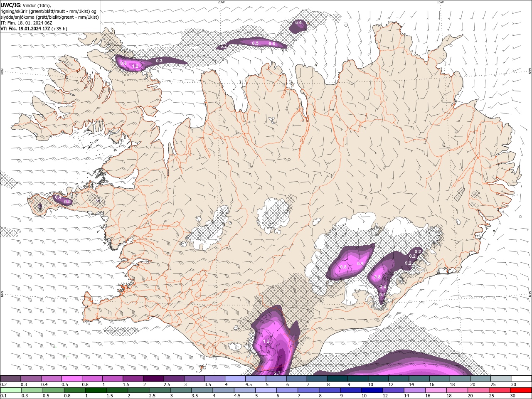The width and height of the screenshot is (532, 399).
Task: Click the '20W' longitude label at the top
Action: [221, 2]
